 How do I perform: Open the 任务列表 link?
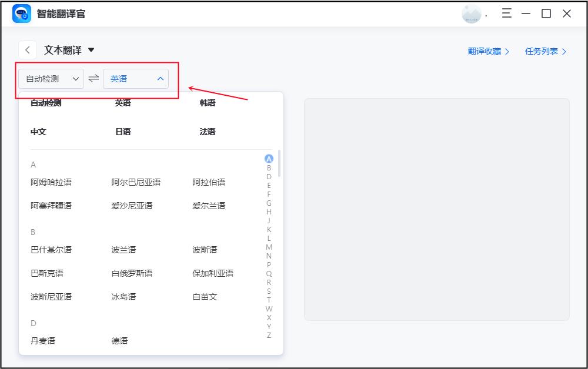tap(546, 51)
